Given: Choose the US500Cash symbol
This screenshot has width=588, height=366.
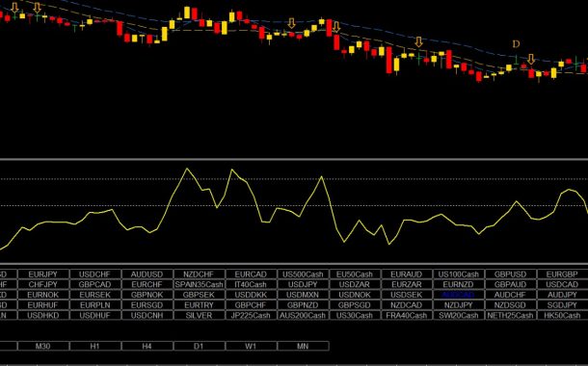Looking at the screenshot, I should click(303, 274).
